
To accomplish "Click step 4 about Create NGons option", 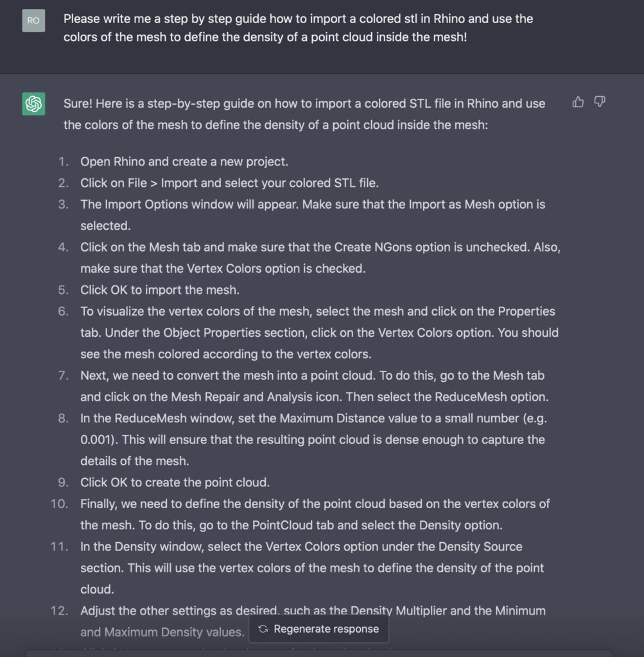I will pyautogui.click(x=320, y=258).
